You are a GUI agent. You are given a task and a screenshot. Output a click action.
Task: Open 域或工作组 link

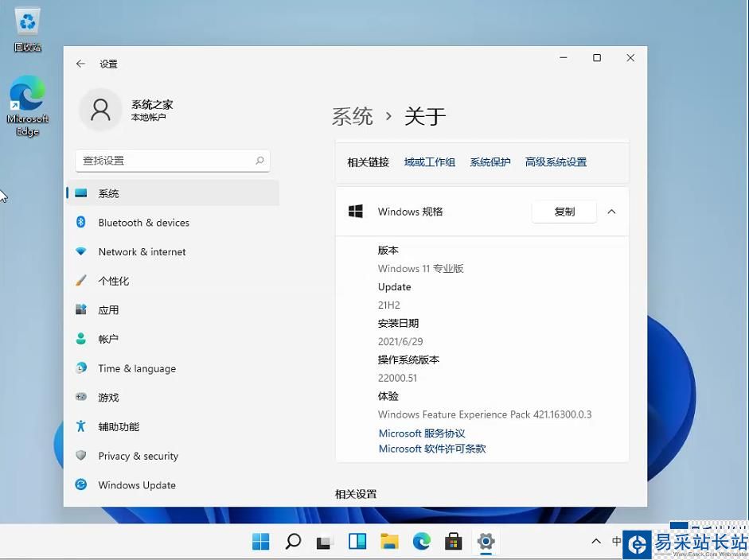click(x=430, y=162)
